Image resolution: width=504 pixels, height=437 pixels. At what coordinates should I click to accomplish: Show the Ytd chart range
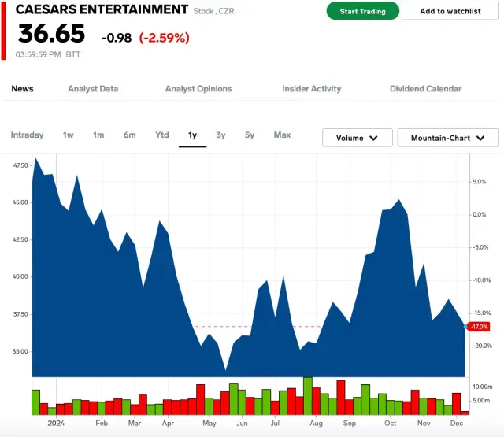161,135
